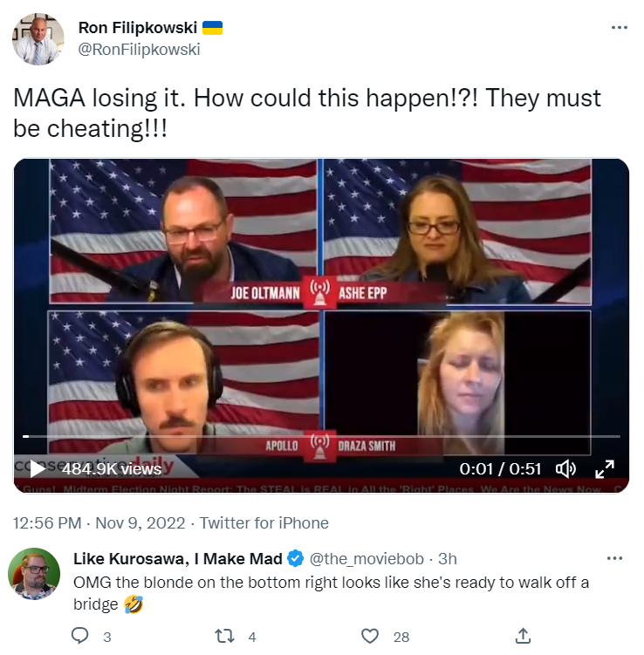
Task: Click the 12:56 PM · Nov 9, 2022 timestamp
Action: coord(99,523)
